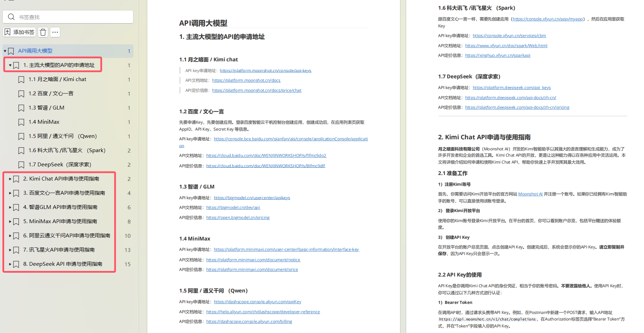The height and width of the screenshot is (333, 644).
Task: Expand the 6. 阿里云通义千问API bookmark
Action: [10, 236]
